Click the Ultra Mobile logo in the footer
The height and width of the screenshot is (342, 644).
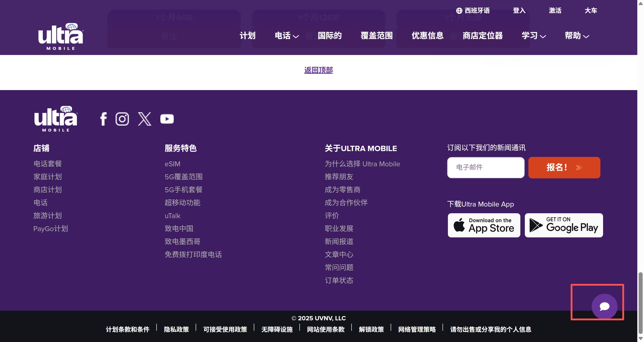coord(56,119)
